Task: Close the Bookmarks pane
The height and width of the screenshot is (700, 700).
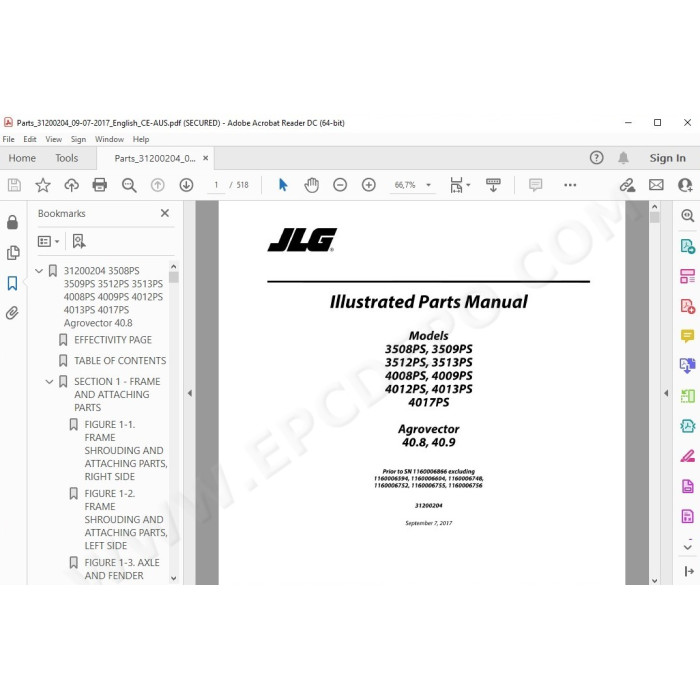Action: click(x=165, y=213)
